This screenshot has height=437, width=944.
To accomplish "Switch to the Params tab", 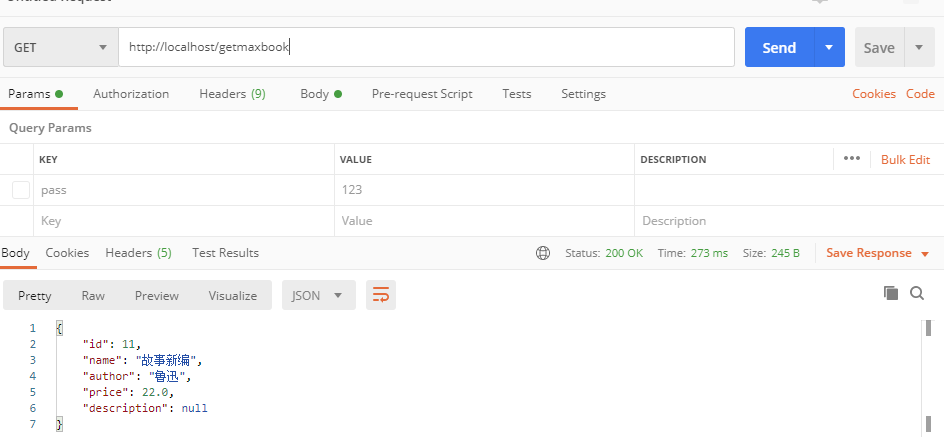I will (36, 94).
